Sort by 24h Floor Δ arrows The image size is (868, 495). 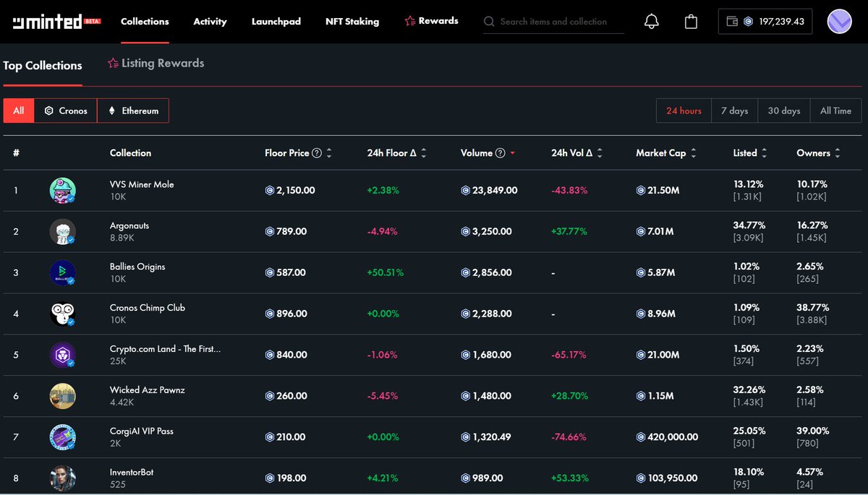[424, 153]
